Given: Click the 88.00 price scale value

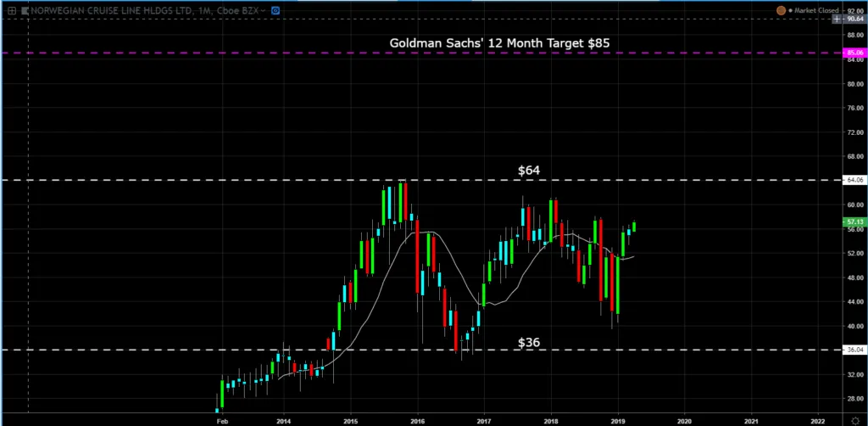Looking at the screenshot, I should pos(856,36).
